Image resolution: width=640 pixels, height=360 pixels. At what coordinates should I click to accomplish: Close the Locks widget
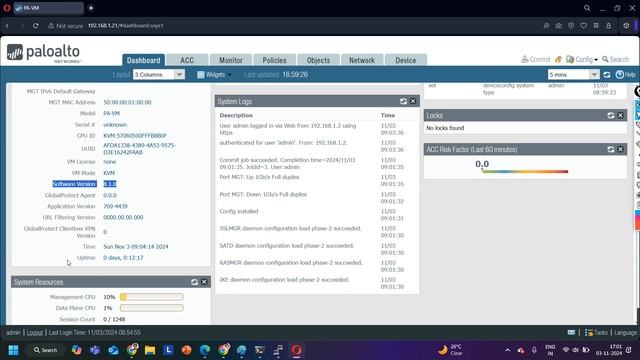click(620, 116)
